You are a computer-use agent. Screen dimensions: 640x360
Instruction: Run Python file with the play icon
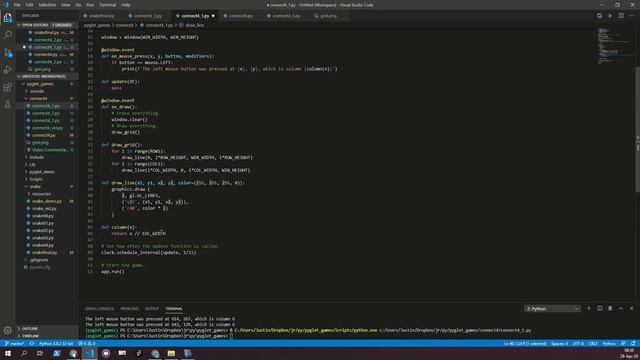pyautogui.click(x=610, y=16)
